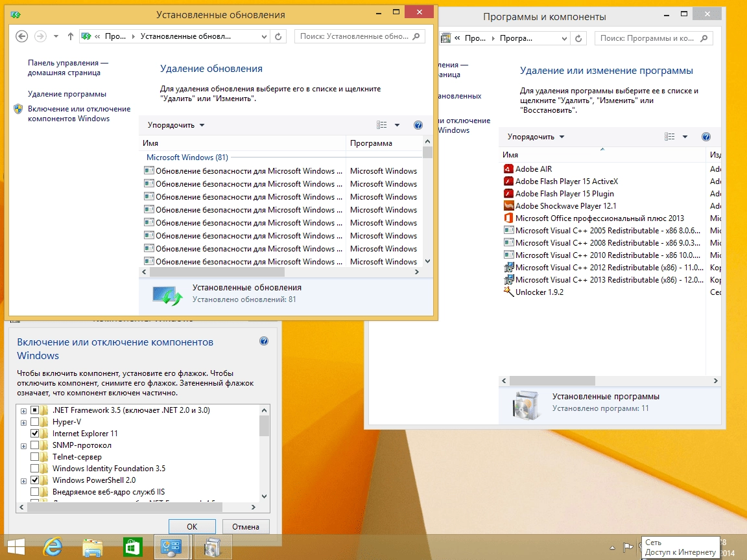Screen dimensions: 747x560
Task: Uncheck Internet Explorer 11 component
Action: 35,434
